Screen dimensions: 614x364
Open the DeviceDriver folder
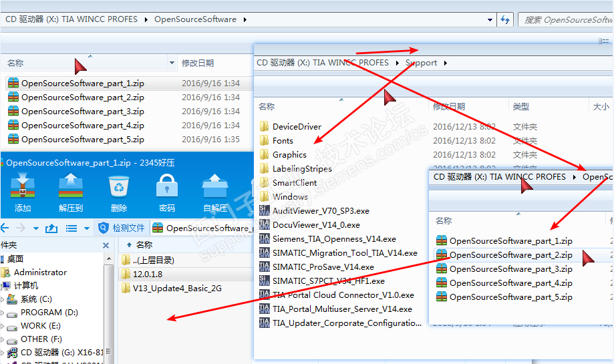[290, 127]
